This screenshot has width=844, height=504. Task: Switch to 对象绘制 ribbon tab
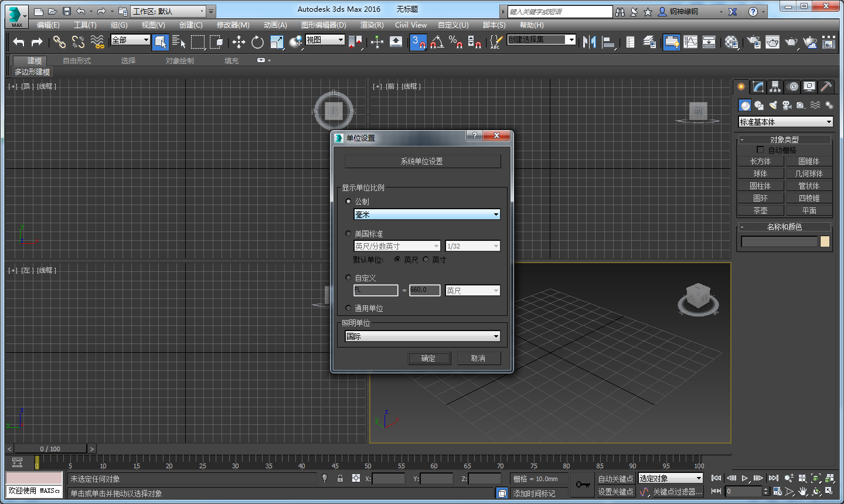coord(179,61)
